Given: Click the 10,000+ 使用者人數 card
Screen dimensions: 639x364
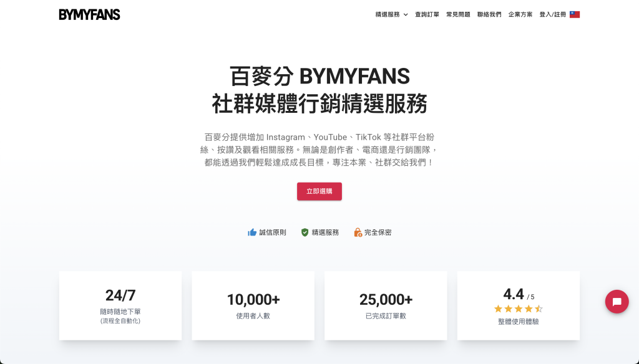Looking at the screenshot, I should 253,306.
